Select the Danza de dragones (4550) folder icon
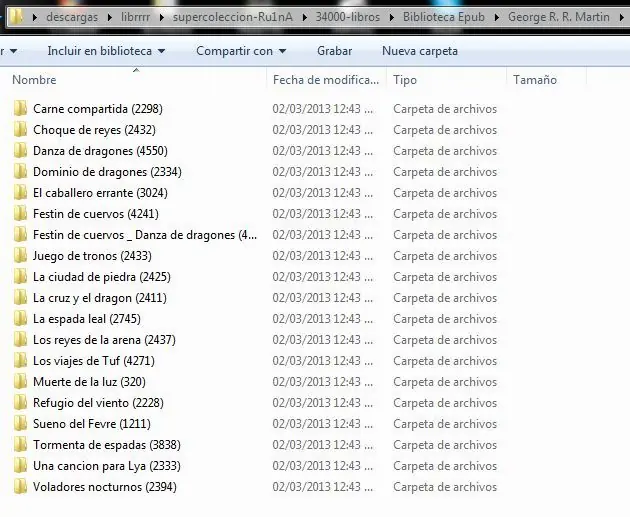Screen dimensions: 630x517 click(x=20, y=151)
